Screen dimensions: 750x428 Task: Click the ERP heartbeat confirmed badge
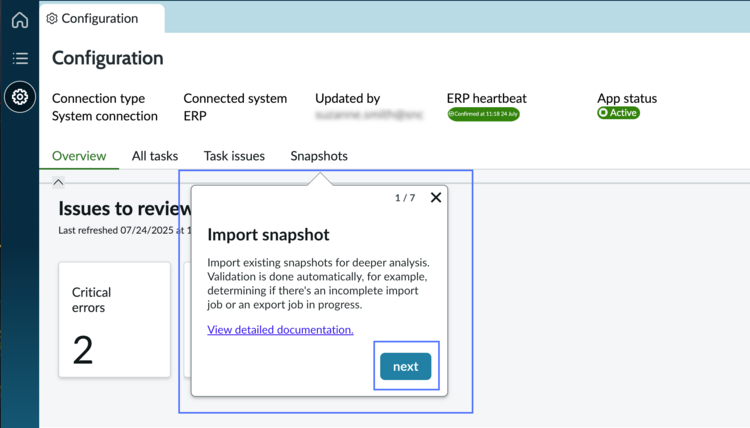(x=484, y=114)
